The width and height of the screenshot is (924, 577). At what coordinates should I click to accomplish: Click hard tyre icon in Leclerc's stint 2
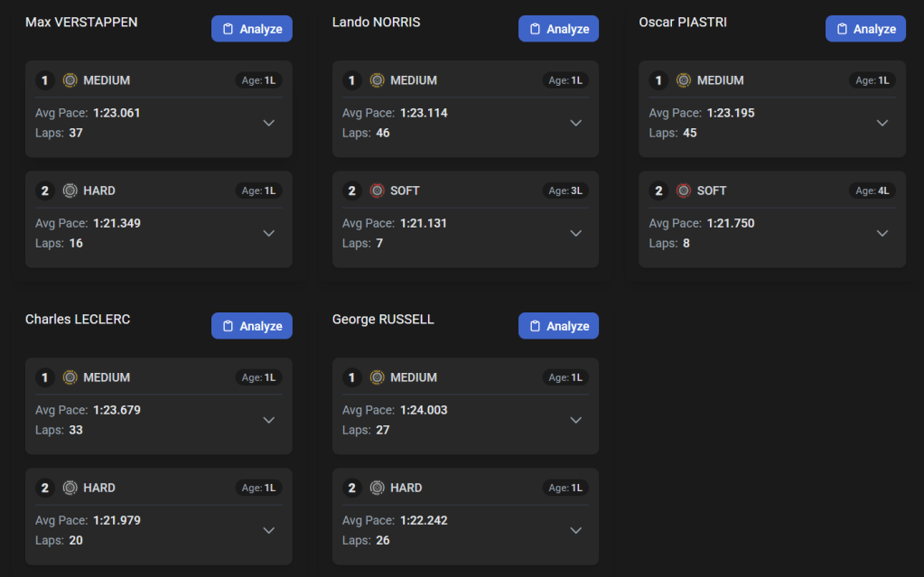(70, 488)
